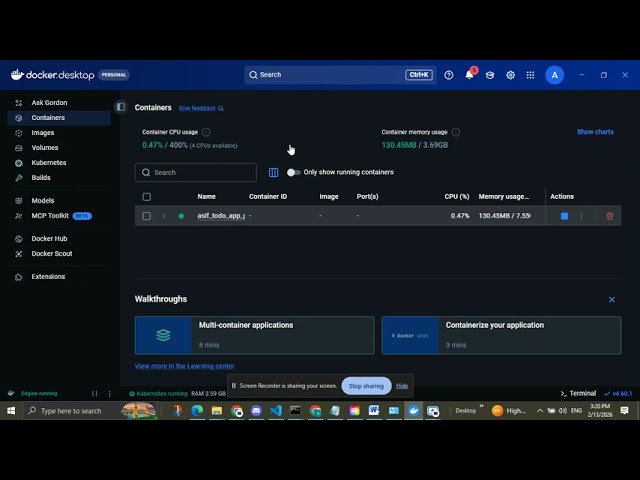Check the asif_todo_app row checkbox
This screenshot has width=640, height=480.
coord(147,216)
